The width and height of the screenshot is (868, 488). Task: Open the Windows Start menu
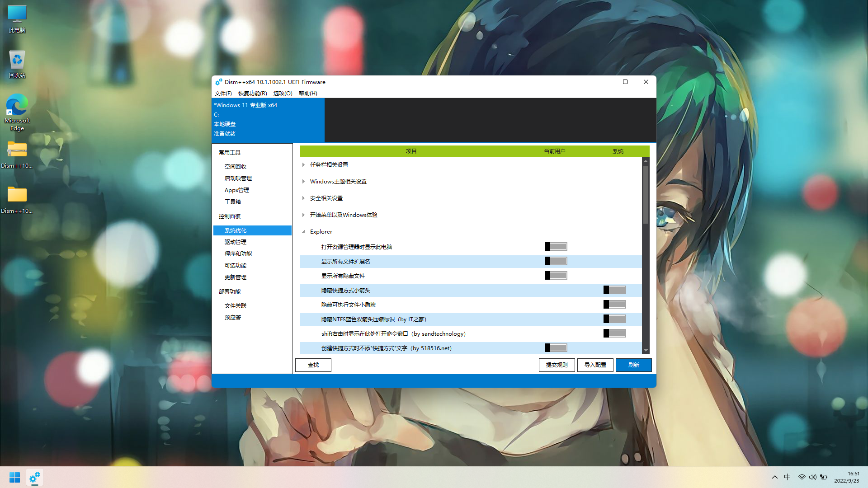pyautogui.click(x=14, y=477)
